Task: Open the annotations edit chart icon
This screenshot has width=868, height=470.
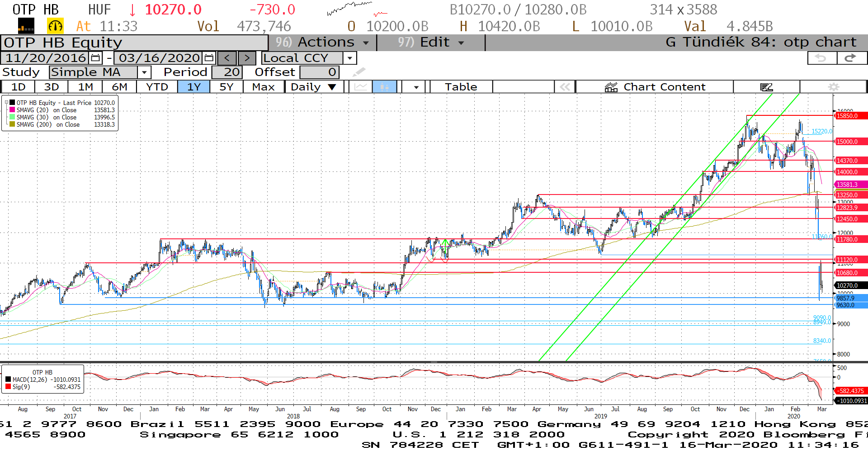Action: tap(766, 87)
